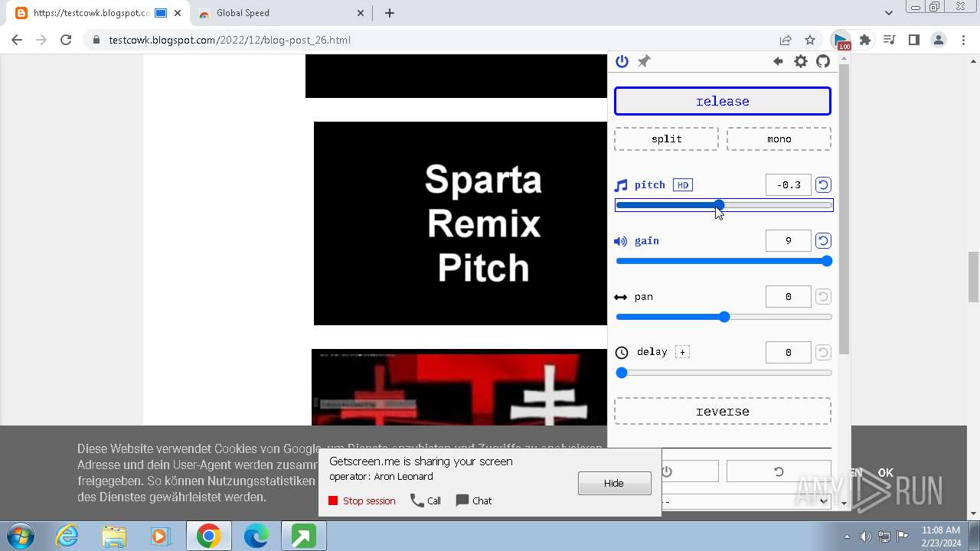Edit the delay value field

tap(788, 352)
